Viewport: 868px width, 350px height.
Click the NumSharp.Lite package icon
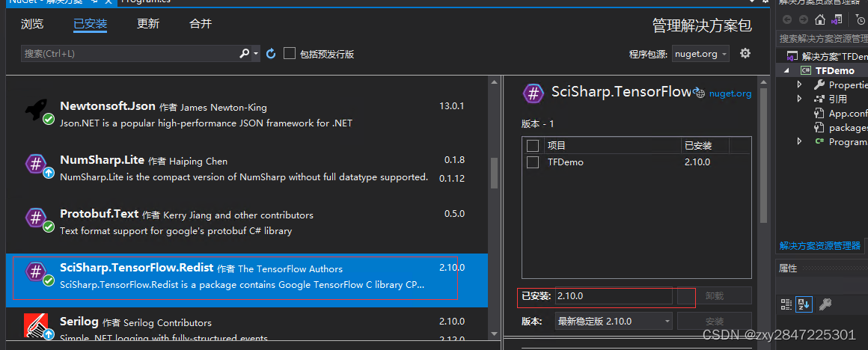37,165
